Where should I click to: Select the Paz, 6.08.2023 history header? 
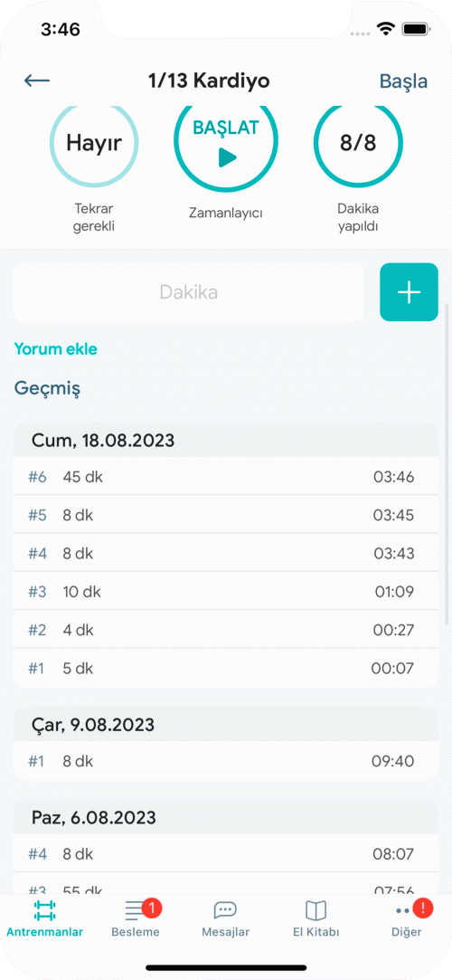click(x=226, y=817)
